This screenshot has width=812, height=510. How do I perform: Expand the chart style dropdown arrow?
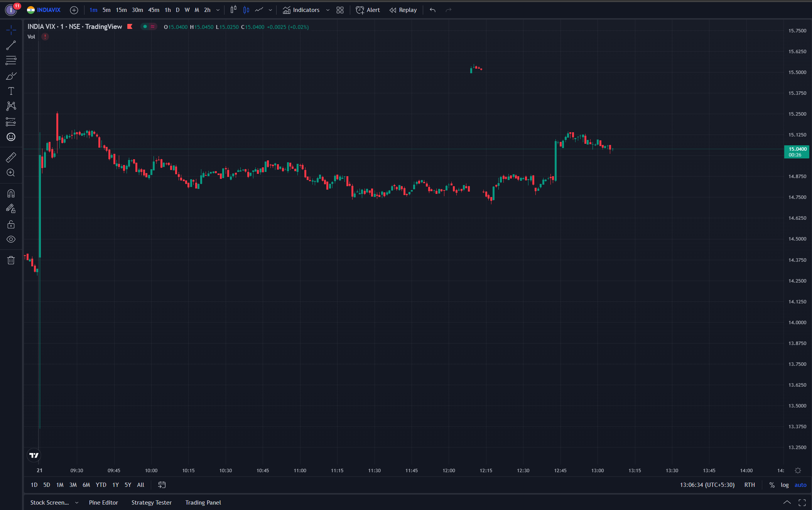pyautogui.click(x=270, y=10)
